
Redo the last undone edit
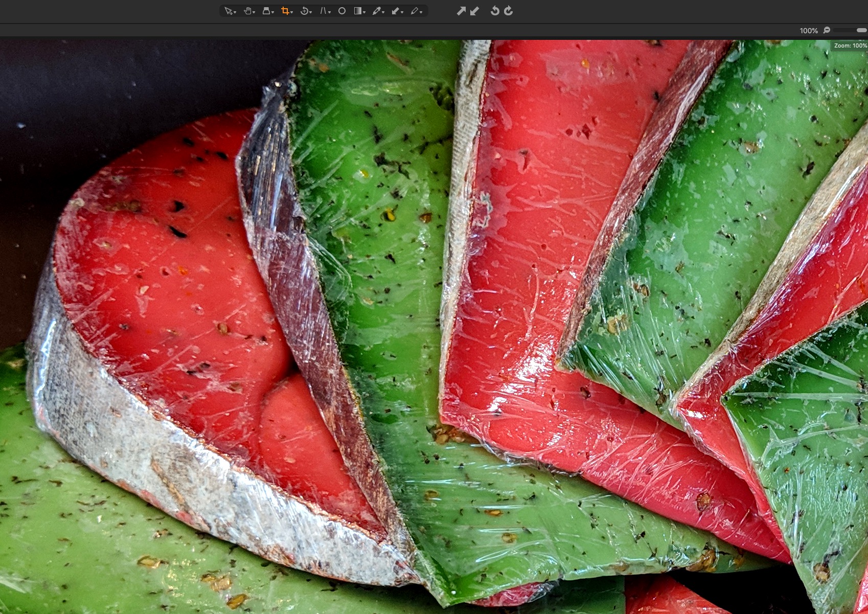pyautogui.click(x=508, y=11)
